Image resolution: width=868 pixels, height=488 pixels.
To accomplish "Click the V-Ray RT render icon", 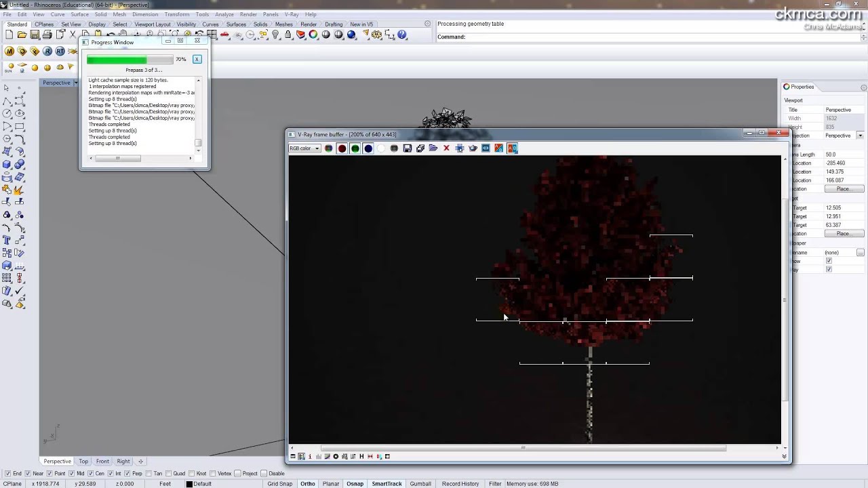I will click(60, 52).
